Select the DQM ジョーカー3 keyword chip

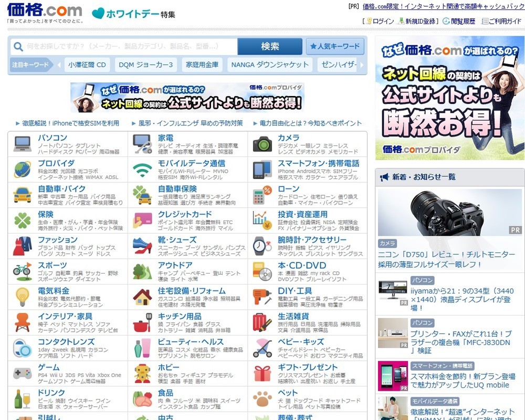pos(145,65)
